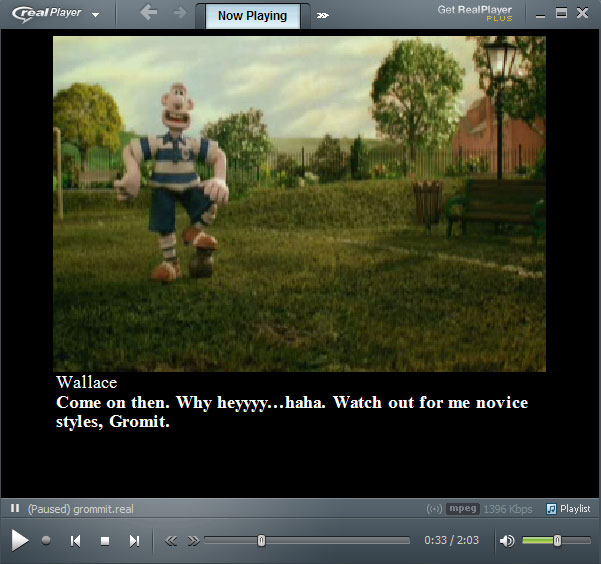The height and width of the screenshot is (564, 601).
Task: Click the seek bar position handle
Action: [261, 541]
